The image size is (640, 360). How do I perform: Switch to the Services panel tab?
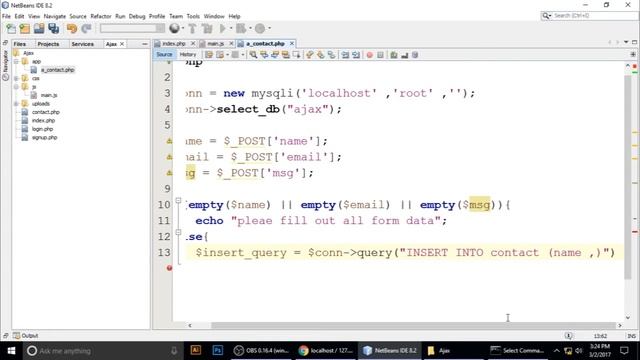[82, 44]
